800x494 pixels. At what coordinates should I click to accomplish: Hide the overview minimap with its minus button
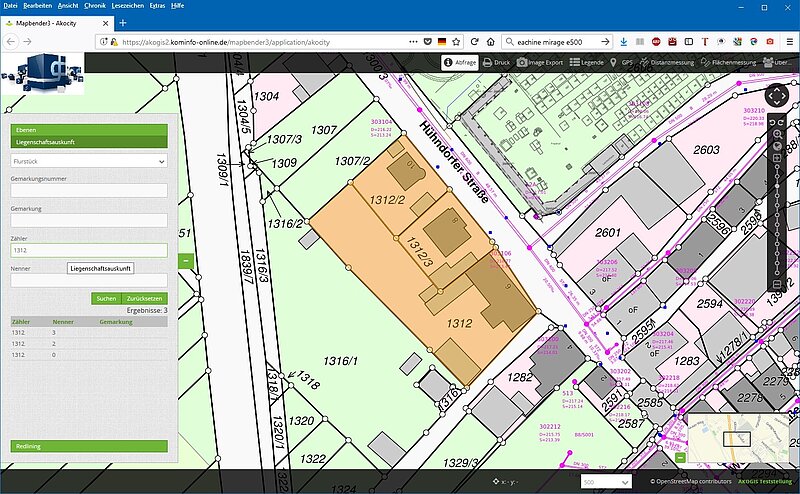point(680,458)
